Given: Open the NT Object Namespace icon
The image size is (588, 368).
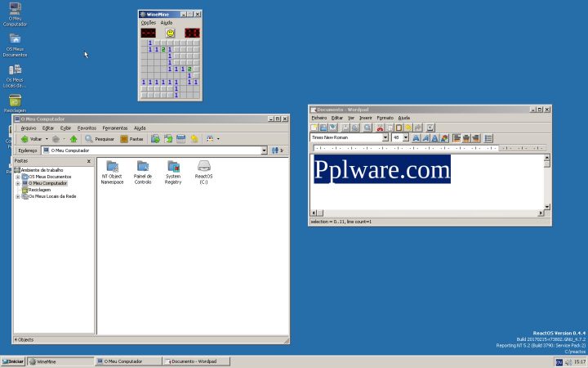Looking at the screenshot, I should coord(113,168).
